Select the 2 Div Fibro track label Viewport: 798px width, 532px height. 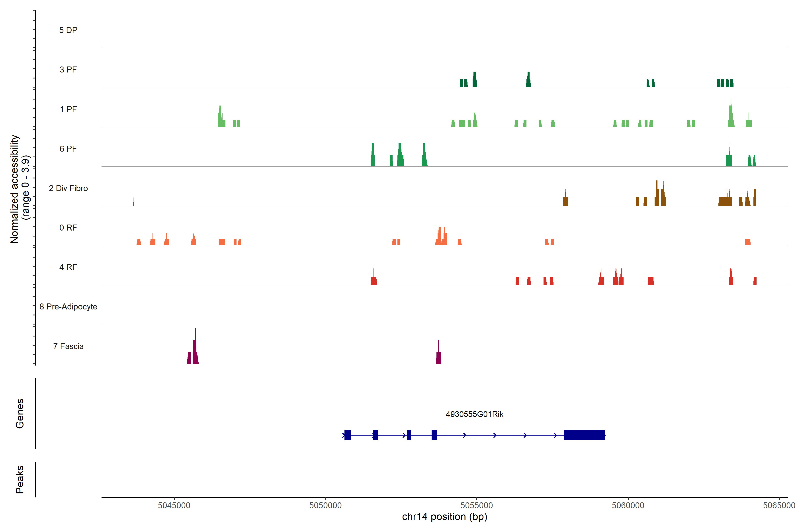tap(68, 188)
